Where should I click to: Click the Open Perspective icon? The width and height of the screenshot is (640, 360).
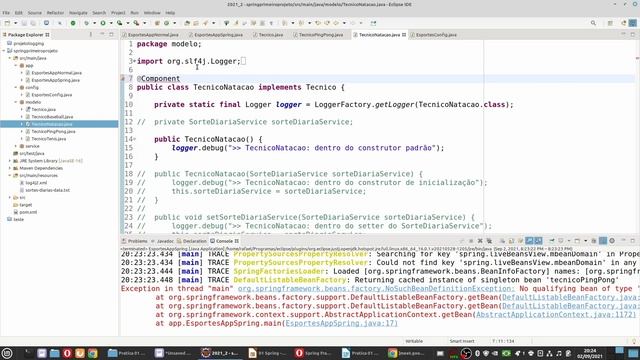610,23
